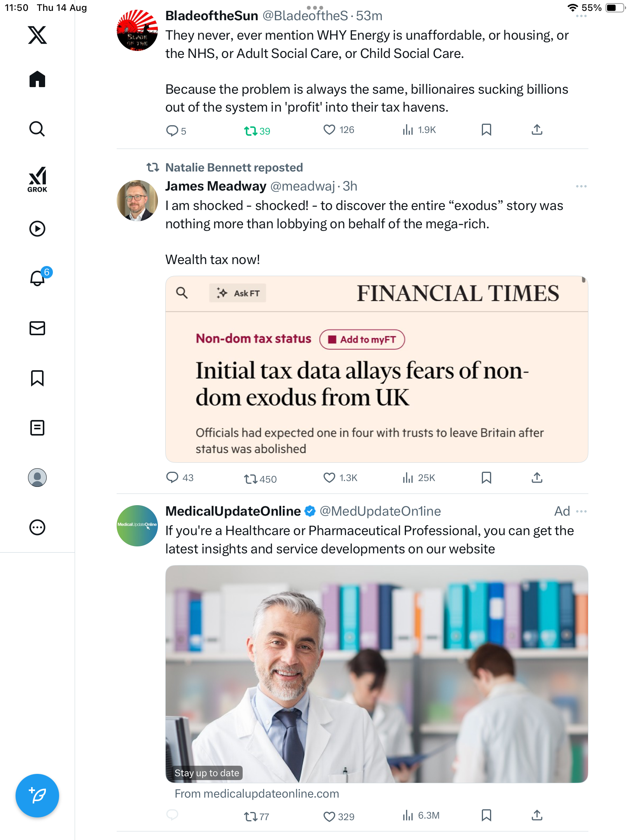The image size is (630, 840).
Task: Open Financial Times article image
Action: point(376,369)
